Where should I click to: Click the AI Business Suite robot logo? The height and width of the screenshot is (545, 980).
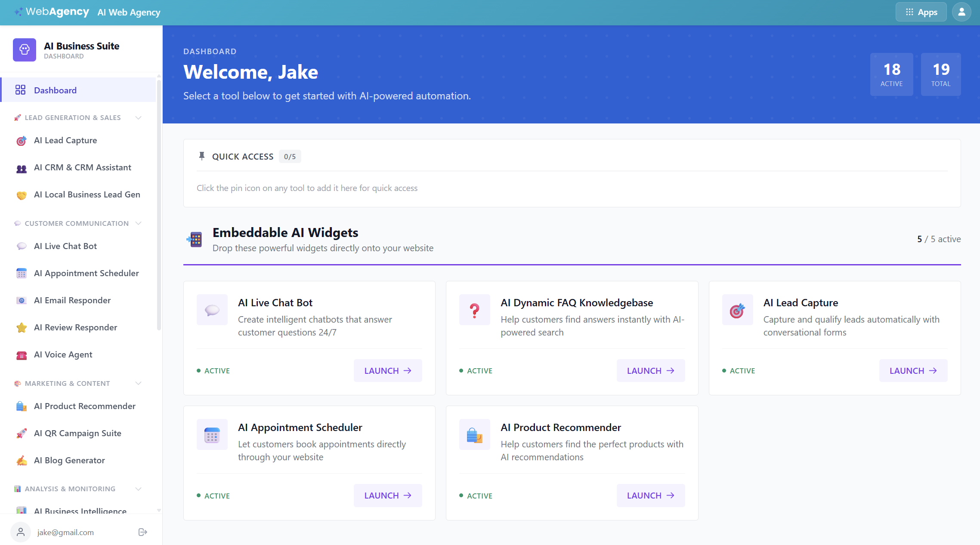pyautogui.click(x=25, y=49)
